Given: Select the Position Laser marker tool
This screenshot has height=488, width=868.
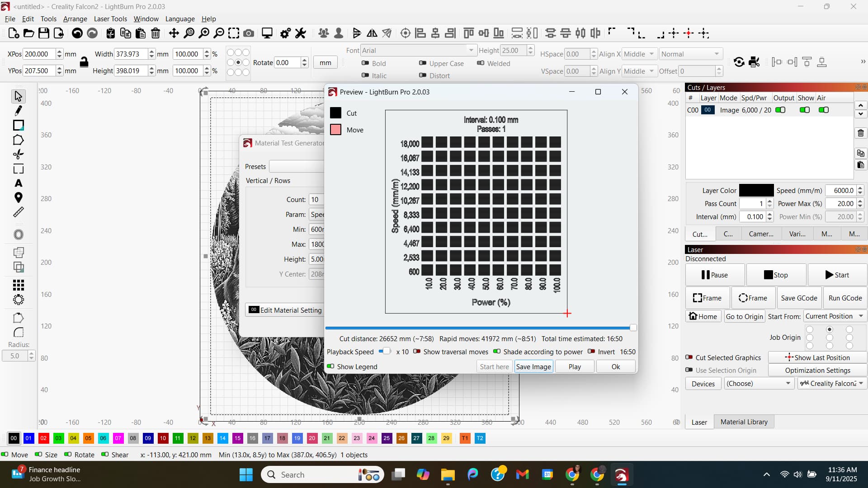Looking at the screenshot, I should click(x=18, y=198).
